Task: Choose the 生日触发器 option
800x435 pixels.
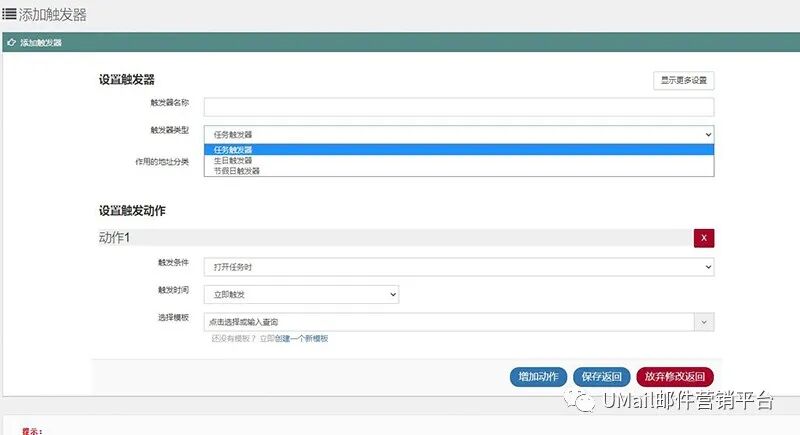Action: click(x=459, y=160)
